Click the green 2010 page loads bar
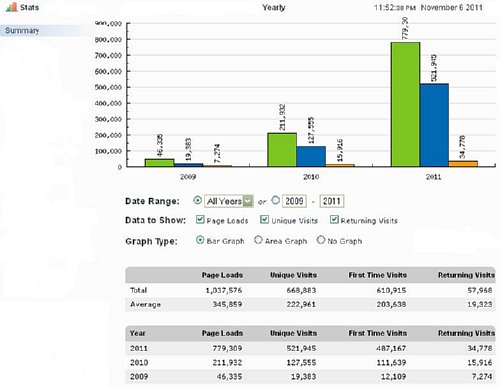 tap(282, 150)
